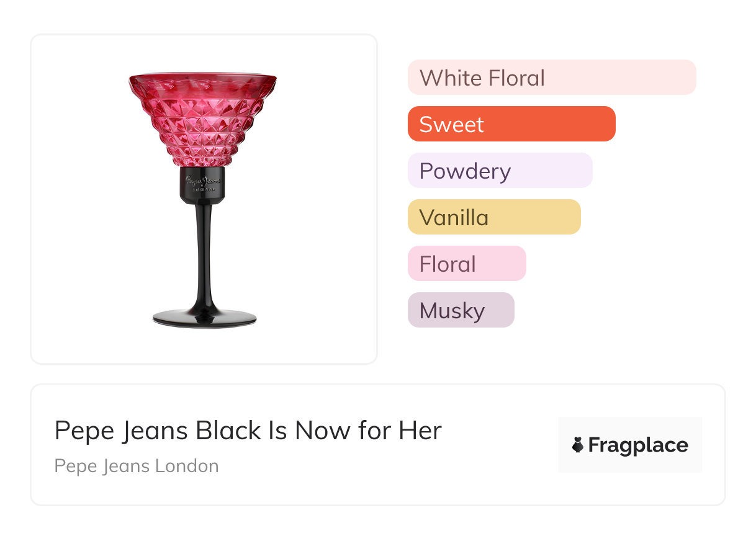Click the word "London" in the brand subtitle
Viewport: 756px width, 536px height.
pos(187,466)
